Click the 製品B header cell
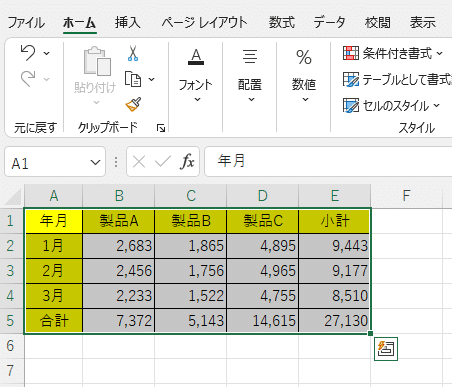The height and width of the screenshot is (387, 452). (x=191, y=221)
